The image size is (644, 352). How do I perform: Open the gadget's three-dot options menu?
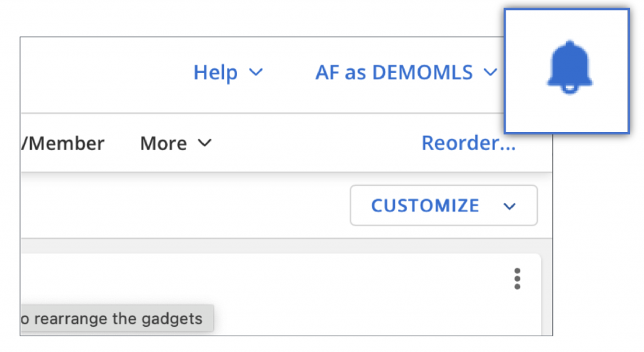coord(517,278)
